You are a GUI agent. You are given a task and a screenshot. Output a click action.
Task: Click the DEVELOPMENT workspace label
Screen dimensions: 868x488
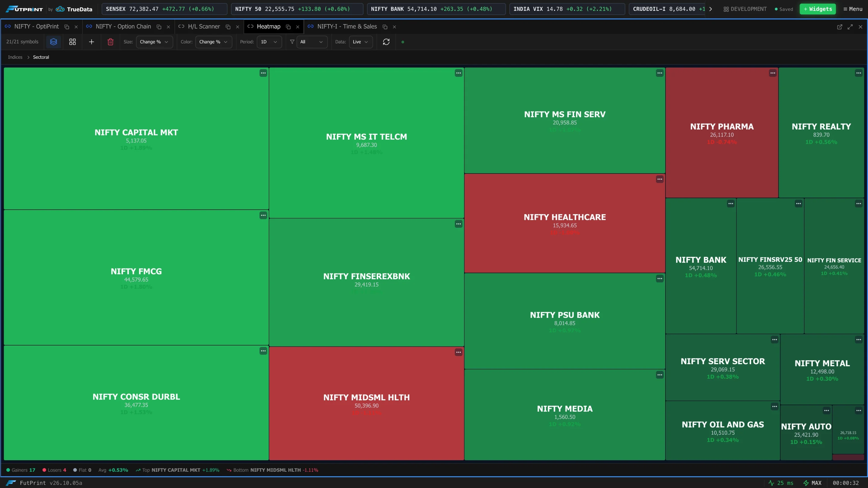pyautogui.click(x=745, y=9)
